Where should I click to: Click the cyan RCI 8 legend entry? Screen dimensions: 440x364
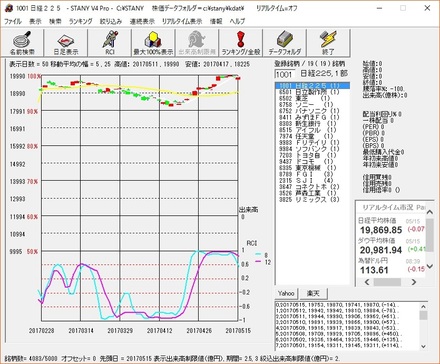coord(261,255)
